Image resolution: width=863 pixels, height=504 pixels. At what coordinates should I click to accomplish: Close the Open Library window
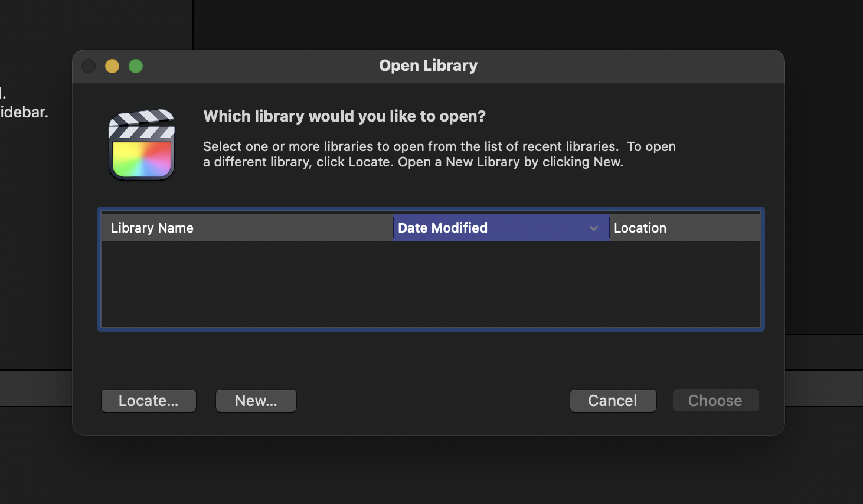pyautogui.click(x=89, y=66)
